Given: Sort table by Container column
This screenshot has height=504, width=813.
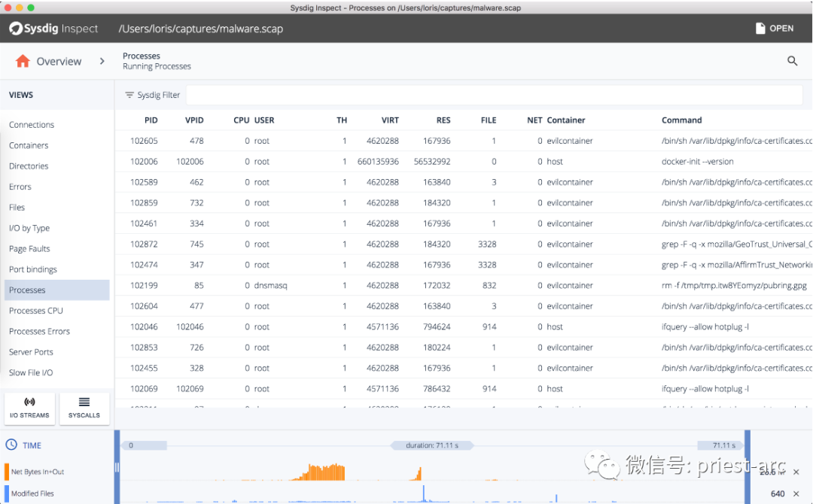Looking at the screenshot, I should click(565, 120).
